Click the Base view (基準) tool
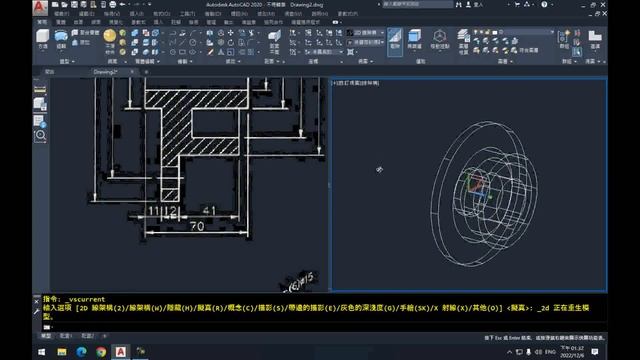This screenshot has height=360, width=640. tap(595, 39)
